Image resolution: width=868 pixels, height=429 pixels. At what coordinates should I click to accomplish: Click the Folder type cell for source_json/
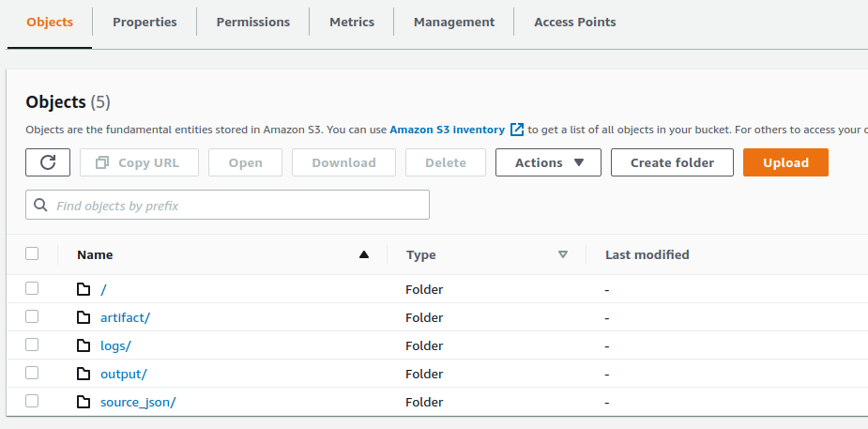click(x=424, y=403)
